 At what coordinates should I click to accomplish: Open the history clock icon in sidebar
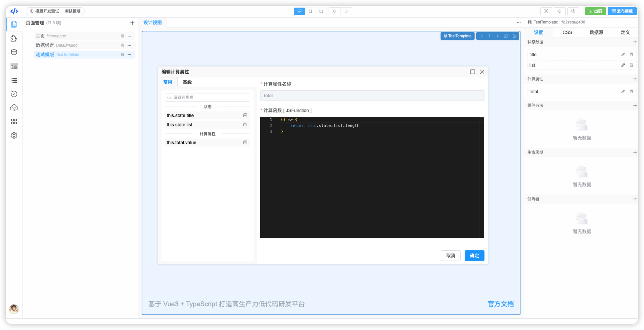click(x=14, y=94)
